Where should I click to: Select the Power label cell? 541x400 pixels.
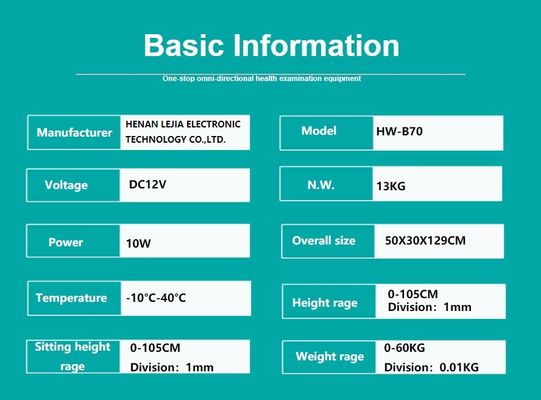coord(73,241)
